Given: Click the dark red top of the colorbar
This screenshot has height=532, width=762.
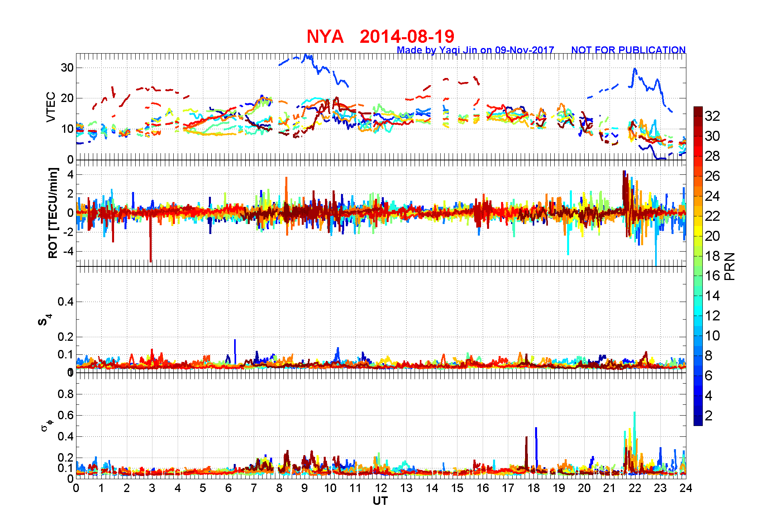Looking at the screenshot, I should [x=698, y=111].
